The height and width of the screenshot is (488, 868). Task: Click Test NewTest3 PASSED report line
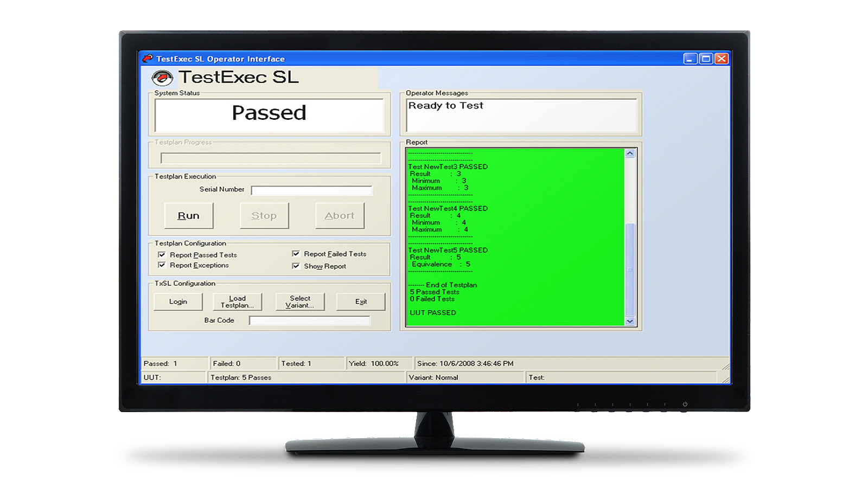click(448, 167)
